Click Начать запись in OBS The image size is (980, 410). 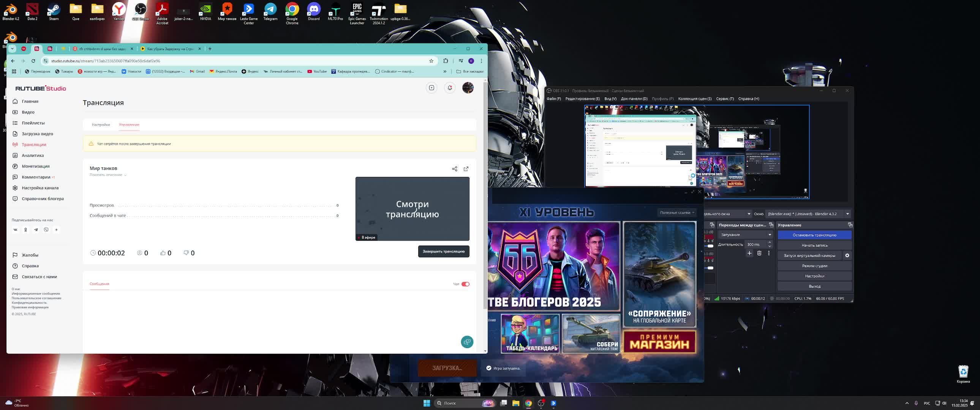point(814,245)
